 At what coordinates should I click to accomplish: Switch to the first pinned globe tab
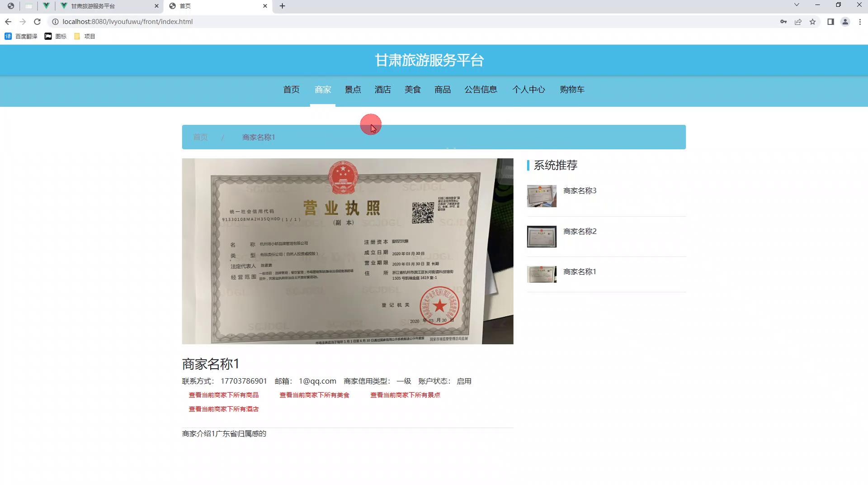[11, 6]
